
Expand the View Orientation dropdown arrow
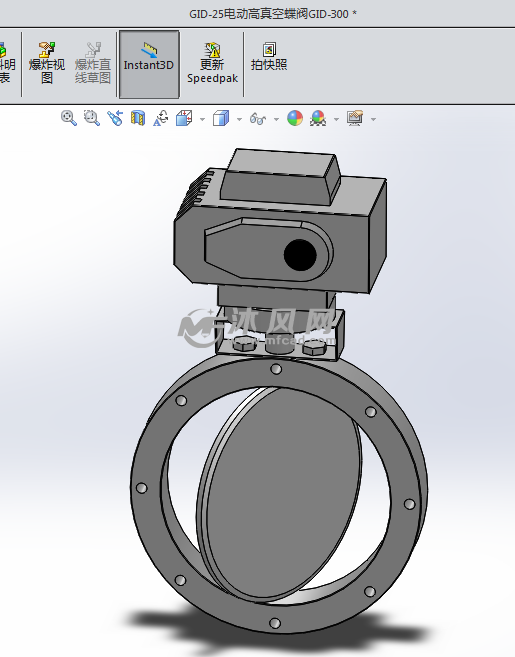[x=202, y=119]
